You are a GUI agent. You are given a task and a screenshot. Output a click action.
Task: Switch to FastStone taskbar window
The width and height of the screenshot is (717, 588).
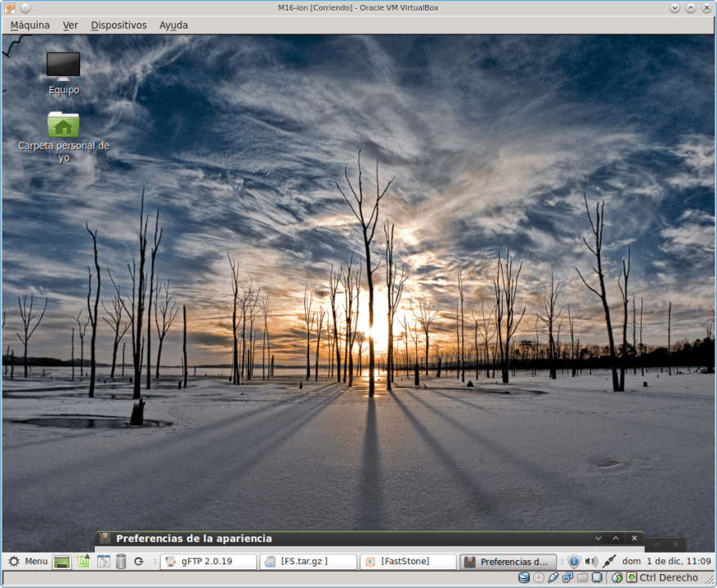(x=407, y=562)
